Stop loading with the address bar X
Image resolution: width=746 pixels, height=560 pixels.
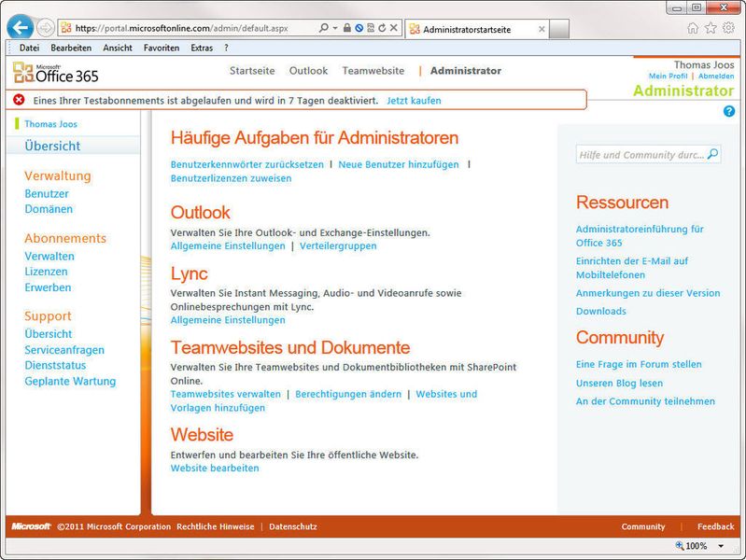(x=394, y=28)
